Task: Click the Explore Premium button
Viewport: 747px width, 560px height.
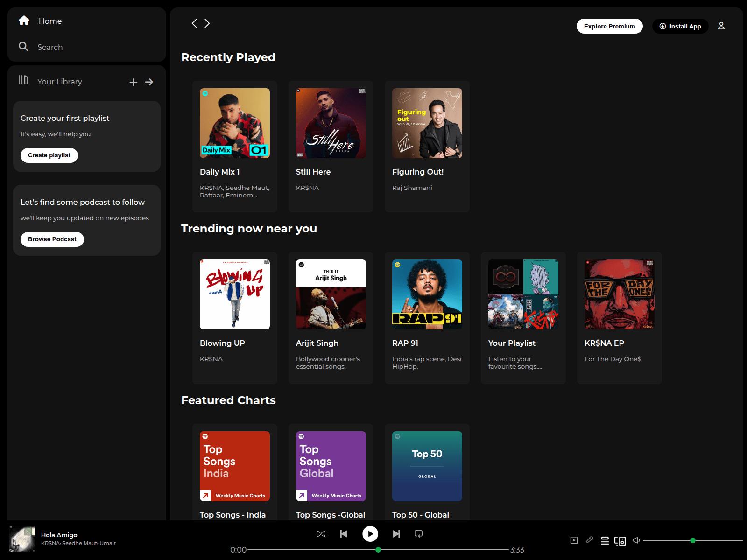Action: coord(609,26)
